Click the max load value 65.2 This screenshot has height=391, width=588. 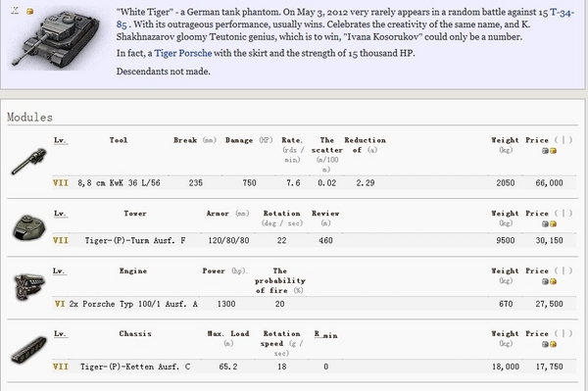tap(228, 367)
